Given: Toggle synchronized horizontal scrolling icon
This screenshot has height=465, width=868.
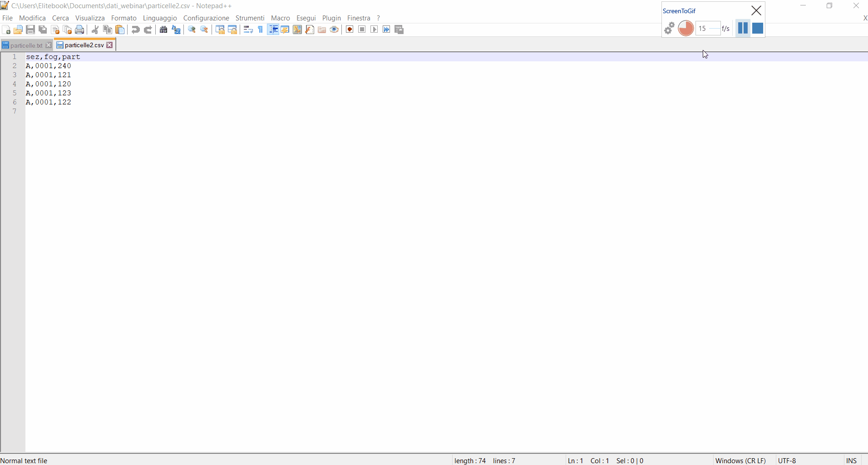Looking at the screenshot, I should pos(232,30).
